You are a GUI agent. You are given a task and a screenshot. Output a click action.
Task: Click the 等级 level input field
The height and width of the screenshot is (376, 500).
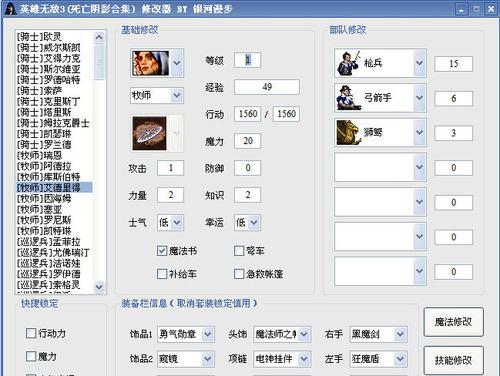pos(247,60)
